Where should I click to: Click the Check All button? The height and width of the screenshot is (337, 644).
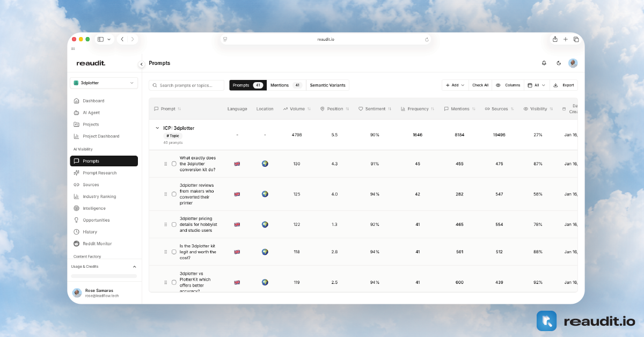click(x=480, y=85)
